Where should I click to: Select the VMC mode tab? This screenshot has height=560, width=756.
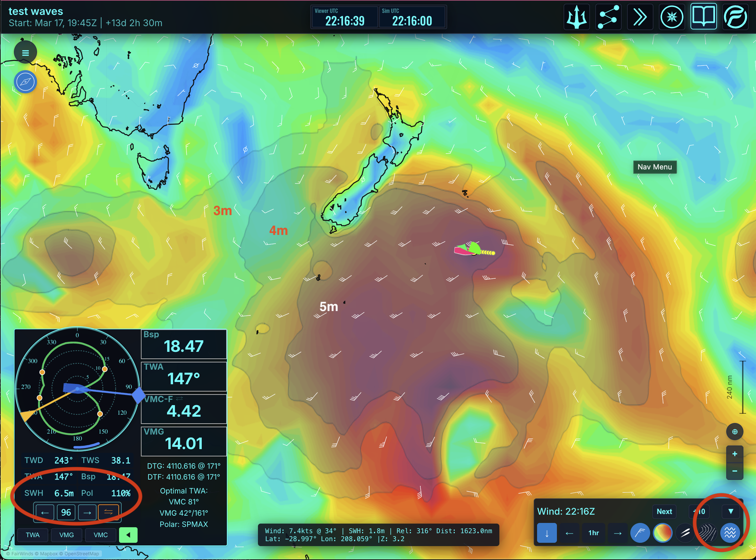click(x=101, y=535)
